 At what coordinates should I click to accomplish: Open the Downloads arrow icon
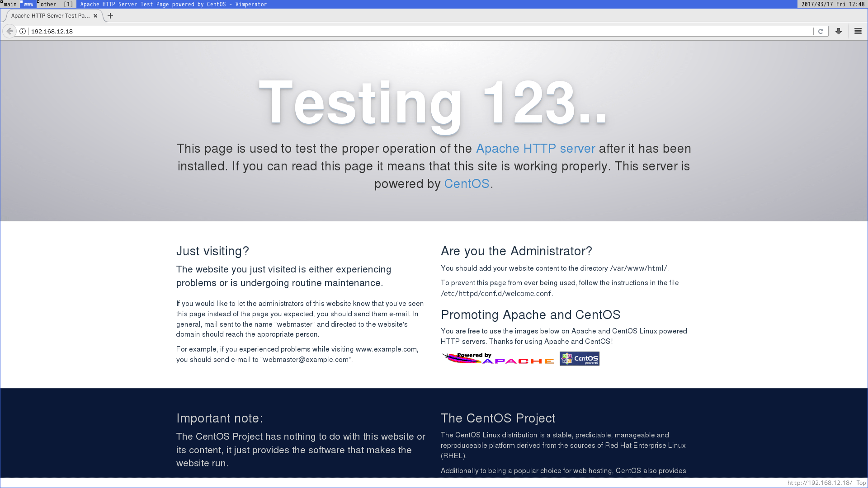point(839,31)
